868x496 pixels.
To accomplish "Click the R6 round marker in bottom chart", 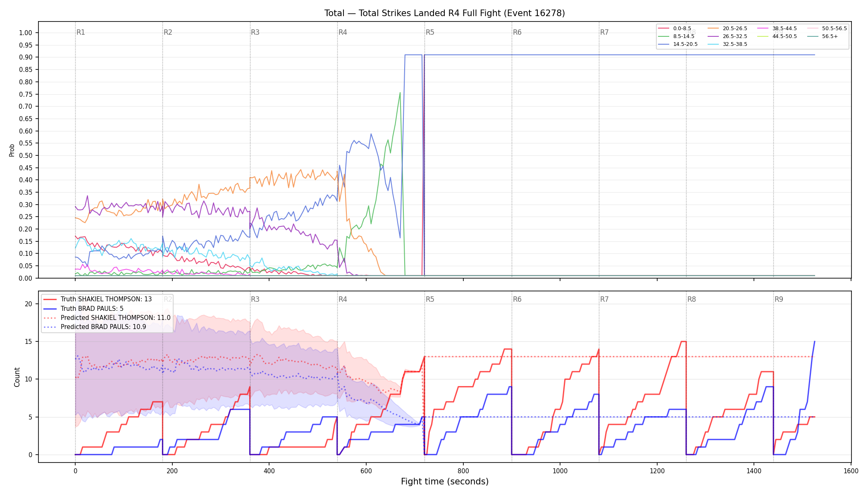I will 517,299.
